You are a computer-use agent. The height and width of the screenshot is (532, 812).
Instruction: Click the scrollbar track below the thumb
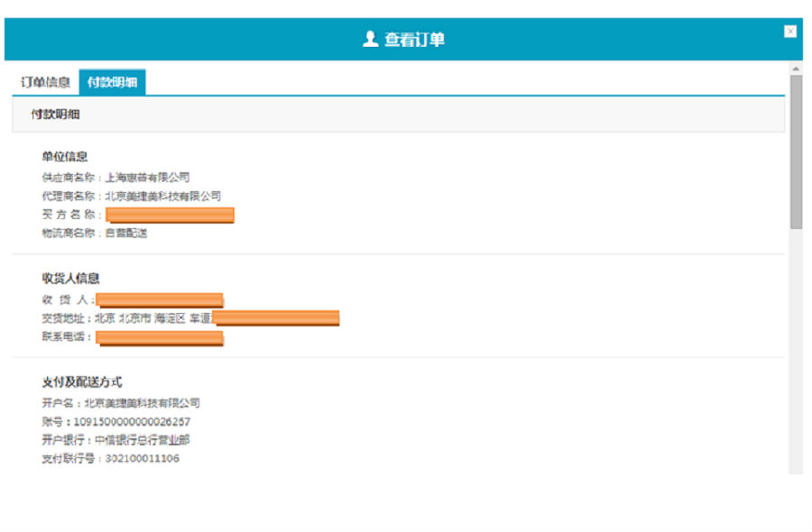[796, 361]
